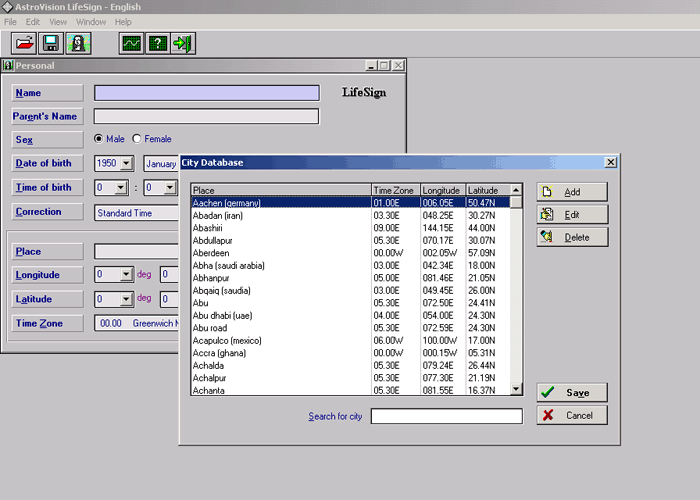Viewport: 700px width, 500px height.
Task: Click the Longitude column header
Action: [443, 190]
